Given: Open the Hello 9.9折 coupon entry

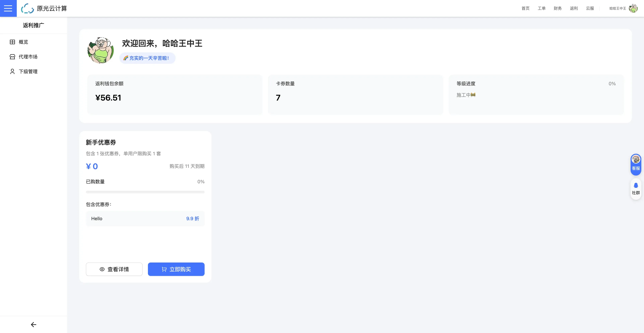Looking at the screenshot, I should pos(145,218).
